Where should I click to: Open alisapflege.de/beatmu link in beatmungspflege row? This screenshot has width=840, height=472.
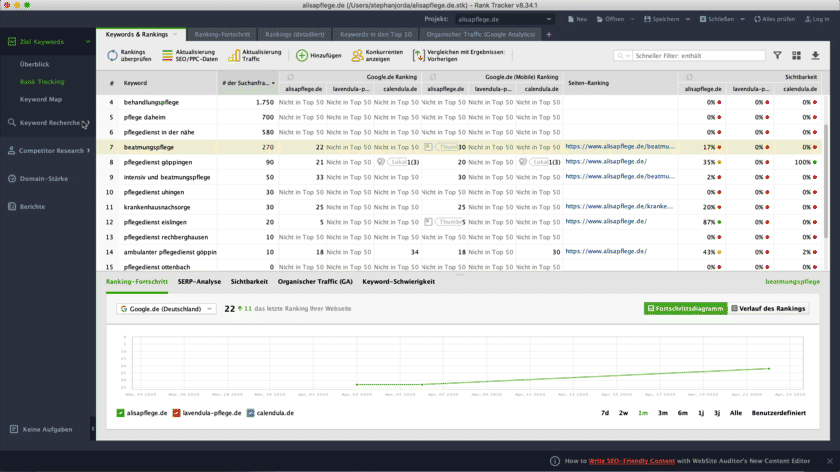[620, 146]
